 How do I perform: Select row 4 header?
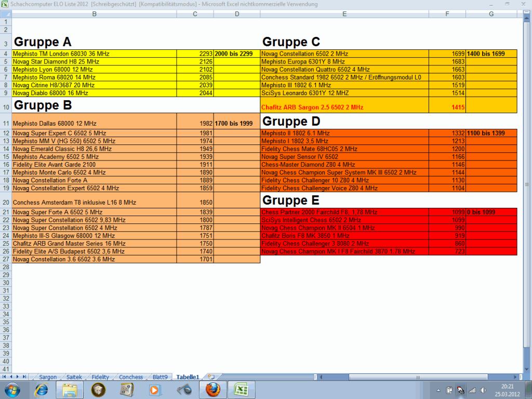pos(6,54)
